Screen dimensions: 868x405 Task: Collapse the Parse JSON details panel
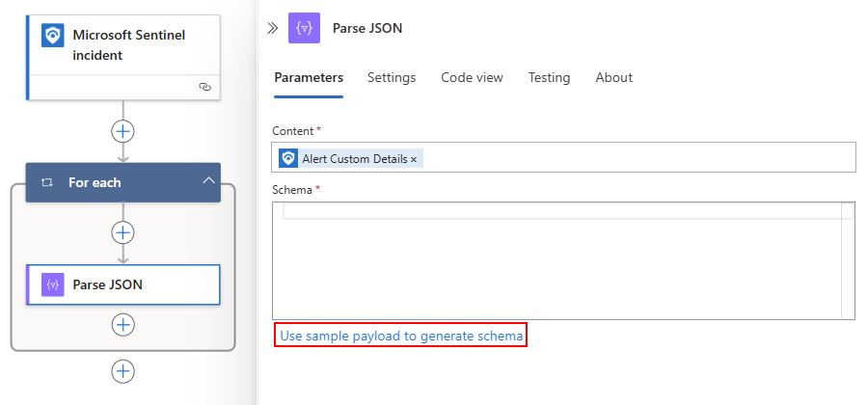pos(272,28)
